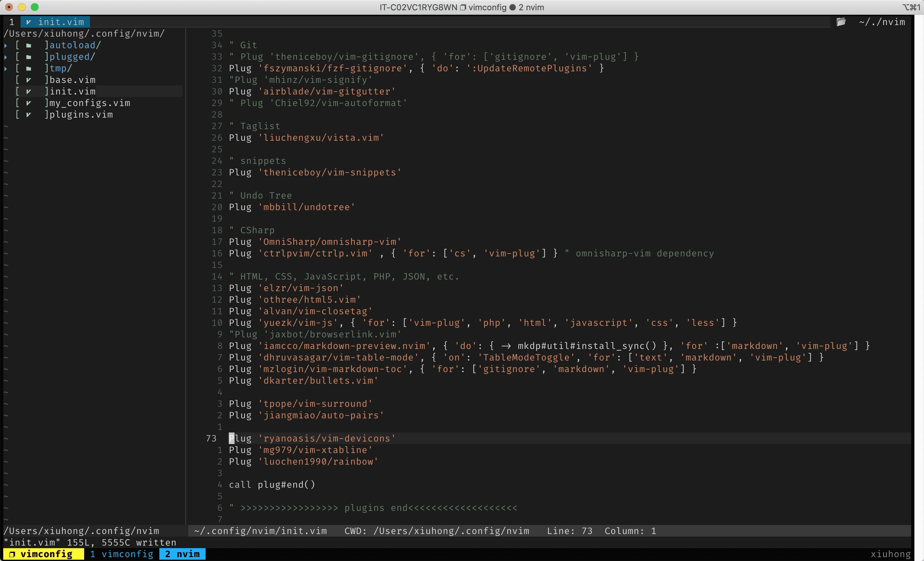Click the folder icon beside plugged/
The width and height of the screenshot is (924, 561).
[29, 57]
